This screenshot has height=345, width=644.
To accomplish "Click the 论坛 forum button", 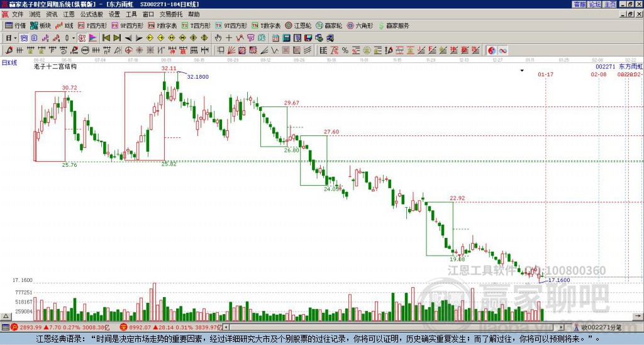I will (594, 4).
